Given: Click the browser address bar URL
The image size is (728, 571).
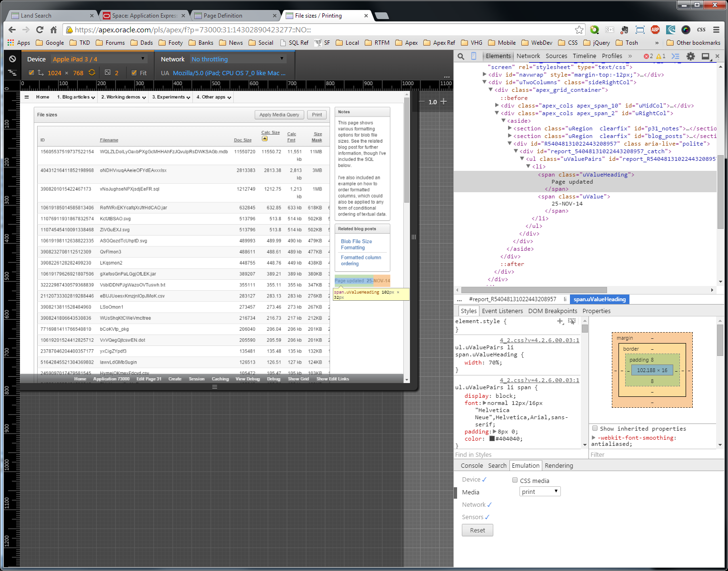Looking at the screenshot, I should [193, 30].
